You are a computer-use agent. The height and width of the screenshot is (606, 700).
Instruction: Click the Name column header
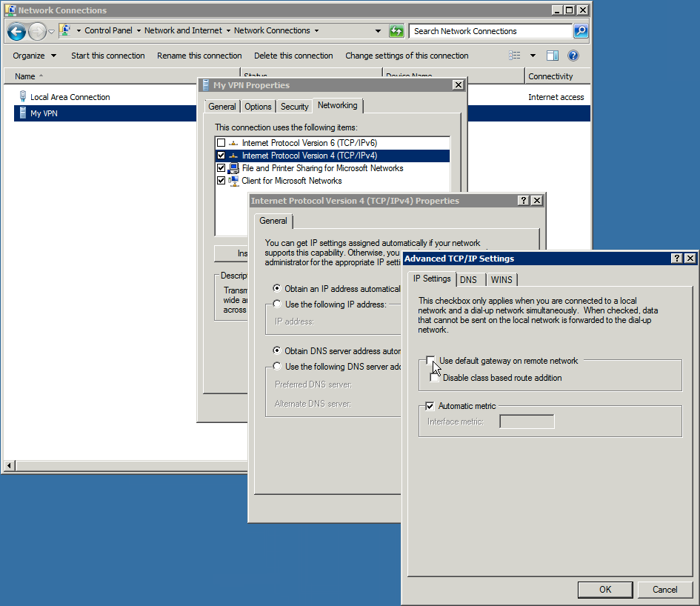(122, 76)
